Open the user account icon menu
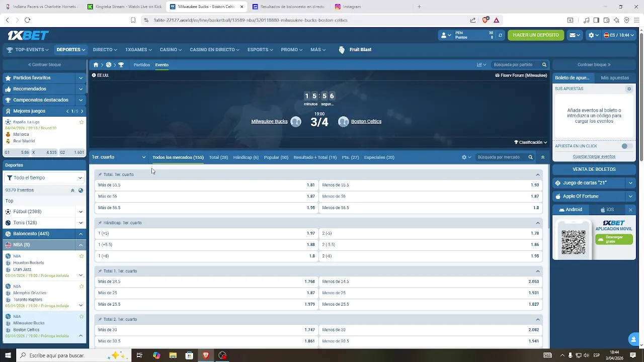The height and width of the screenshot is (362, 644). coord(446,35)
